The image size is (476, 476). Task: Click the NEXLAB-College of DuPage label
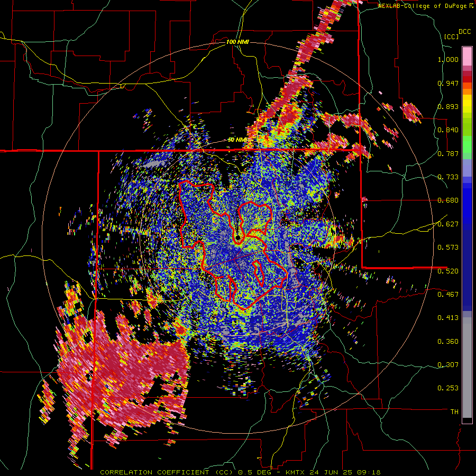coord(423,6)
